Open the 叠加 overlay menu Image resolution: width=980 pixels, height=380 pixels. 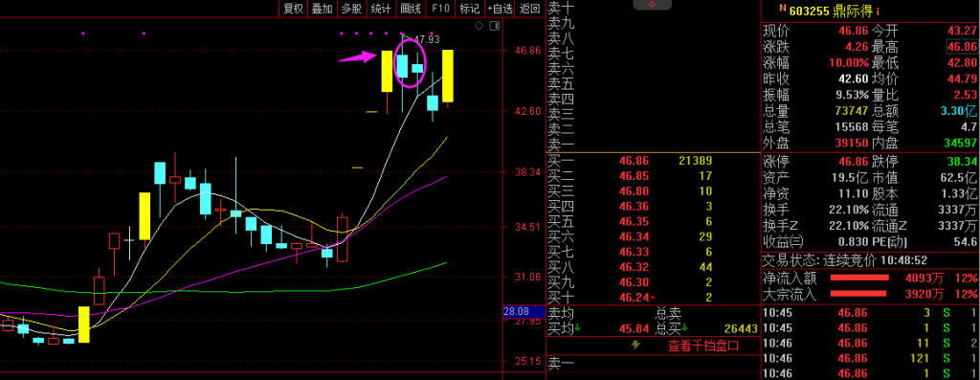(x=323, y=8)
